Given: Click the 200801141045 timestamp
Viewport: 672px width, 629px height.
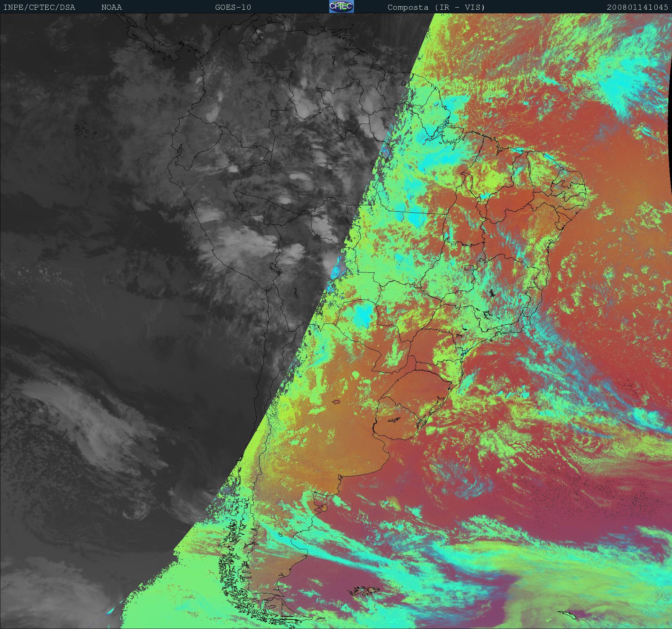Looking at the screenshot, I should point(637,7).
